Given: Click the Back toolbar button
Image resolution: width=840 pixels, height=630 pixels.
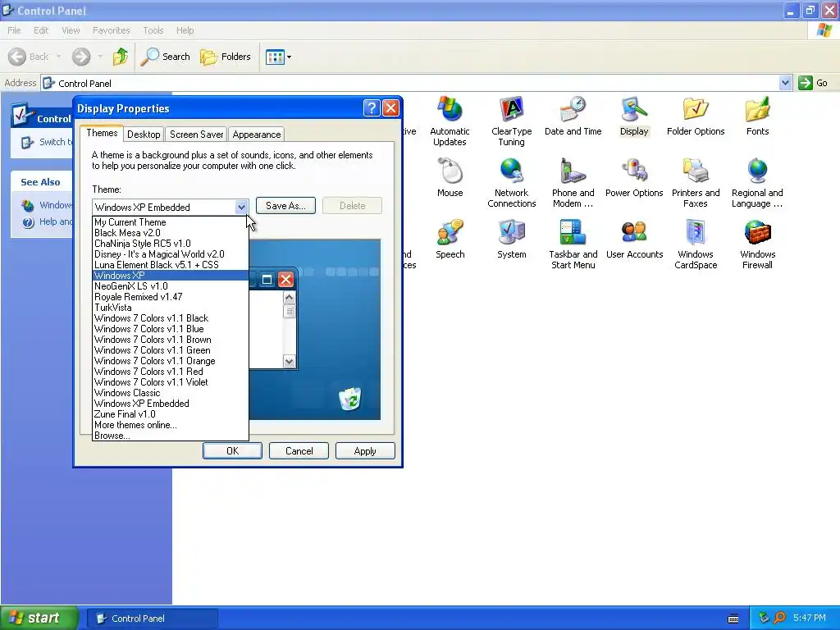Looking at the screenshot, I should click(x=29, y=57).
